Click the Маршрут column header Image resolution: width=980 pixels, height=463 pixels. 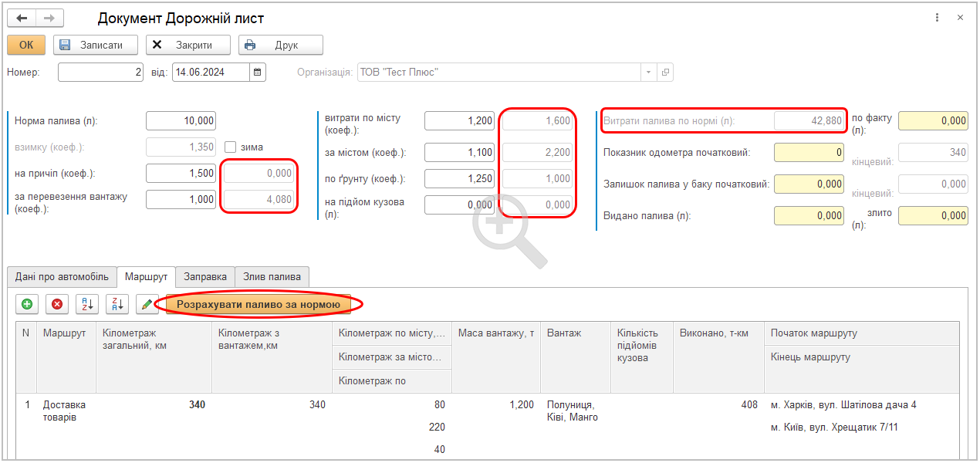tap(66, 357)
